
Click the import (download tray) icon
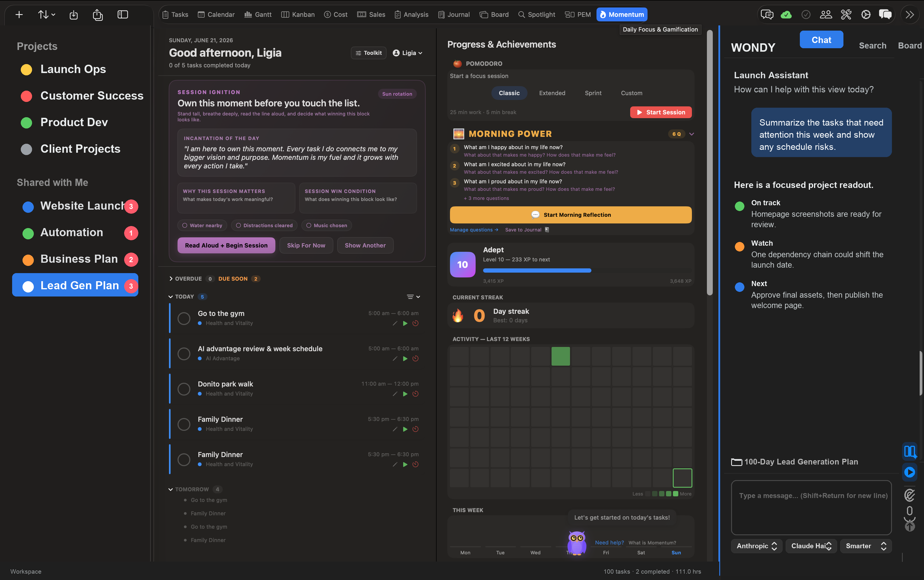point(74,14)
